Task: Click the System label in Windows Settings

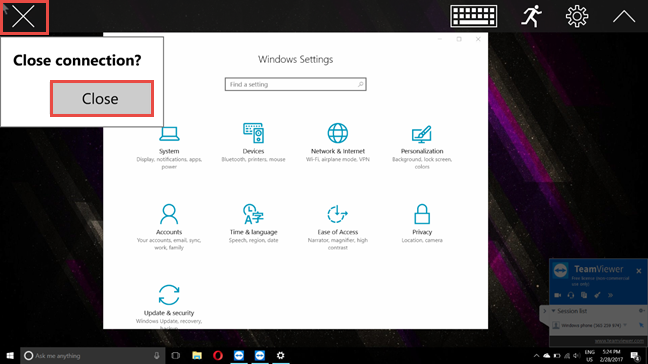Action: (x=169, y=151)
